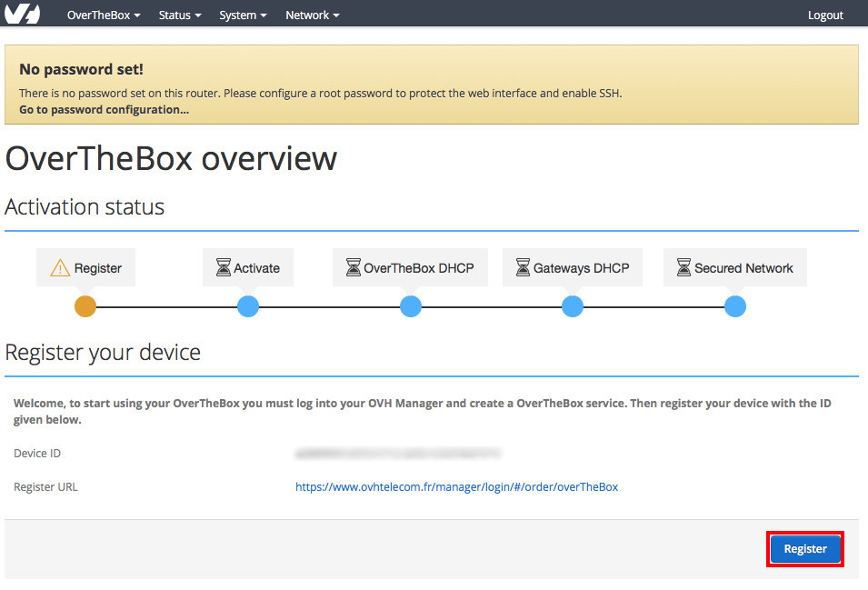Expand the System menu

(x=242, y=14)
